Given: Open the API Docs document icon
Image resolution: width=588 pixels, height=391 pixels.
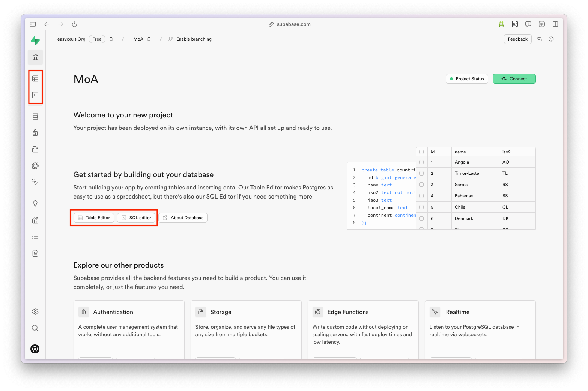Looking at the screenshot, I should pos(35,253).
